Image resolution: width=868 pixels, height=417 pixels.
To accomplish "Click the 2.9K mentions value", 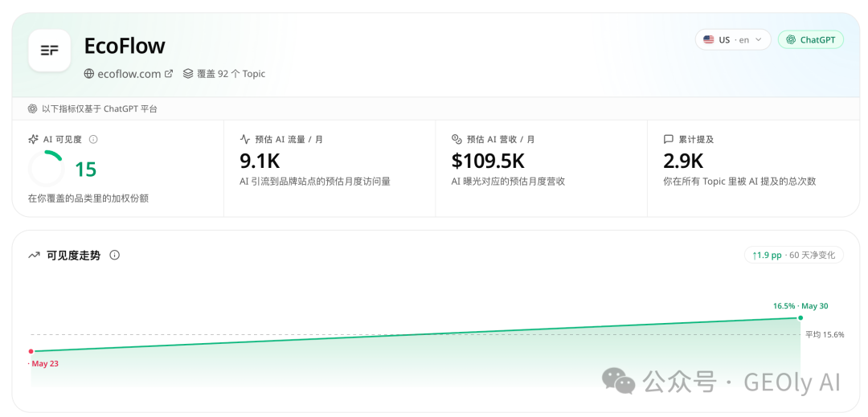I will tap(683, 161).
